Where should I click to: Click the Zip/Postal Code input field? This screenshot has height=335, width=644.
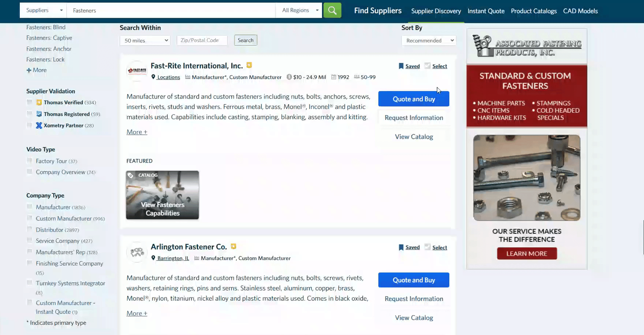202,40
